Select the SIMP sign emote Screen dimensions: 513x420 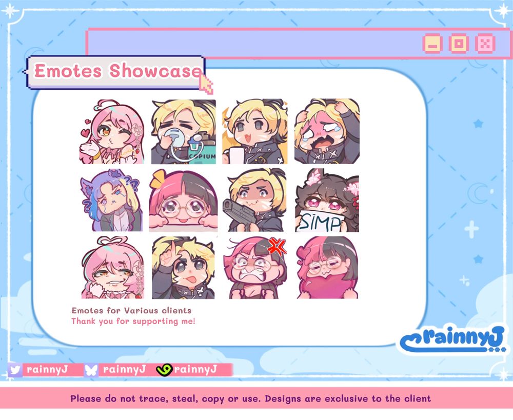pos(327,201)
